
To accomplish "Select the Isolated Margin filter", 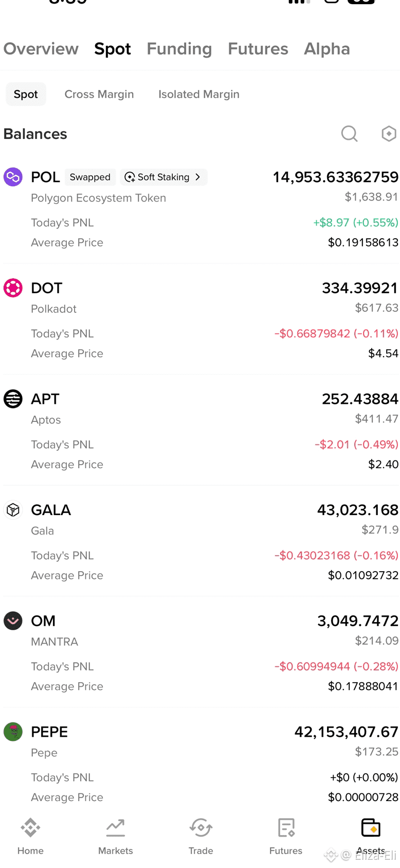I will (x=198, y=94).
